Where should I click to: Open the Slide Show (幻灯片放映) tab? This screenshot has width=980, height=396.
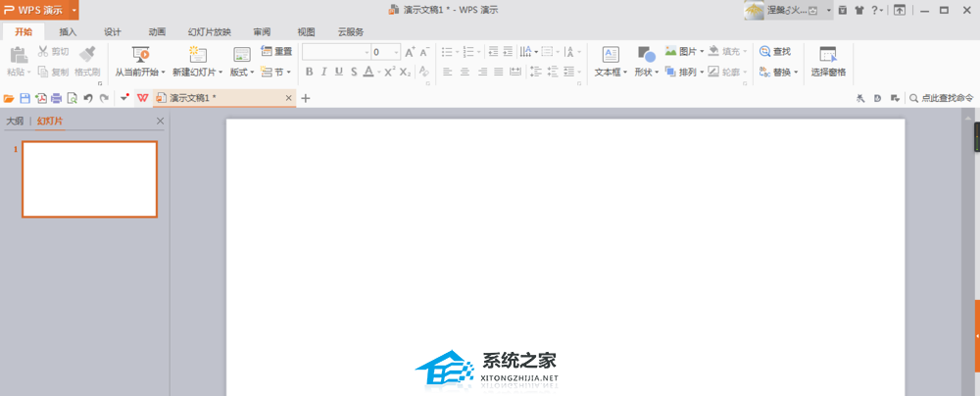[210, 32]
